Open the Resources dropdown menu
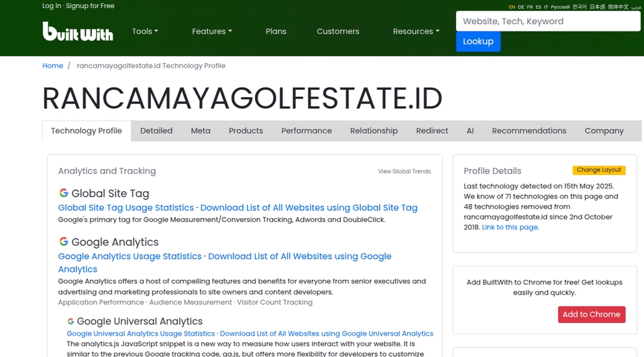 (416, 32)
